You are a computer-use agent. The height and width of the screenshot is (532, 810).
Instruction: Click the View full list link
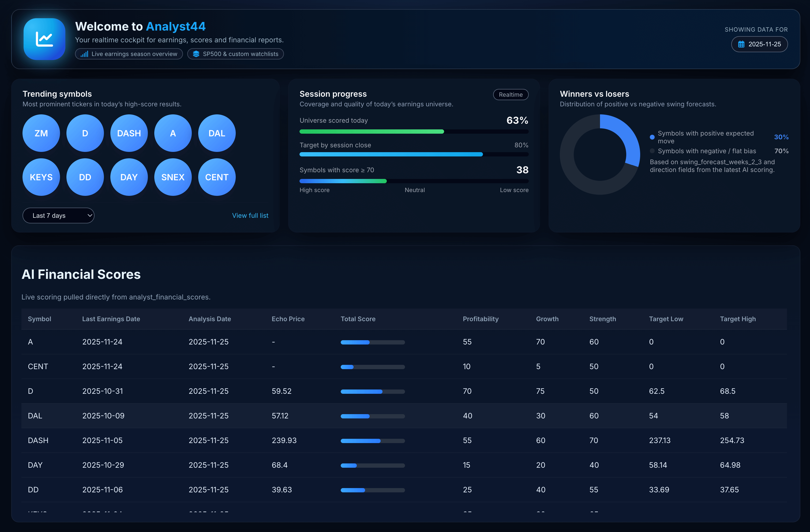coord(250,215)
